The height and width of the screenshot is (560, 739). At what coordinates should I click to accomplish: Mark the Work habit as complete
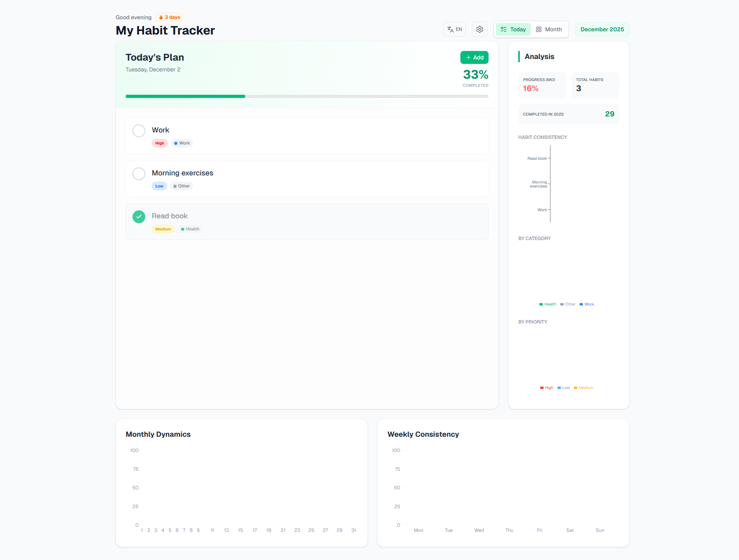pyautogui.click(x=138, y=130)
